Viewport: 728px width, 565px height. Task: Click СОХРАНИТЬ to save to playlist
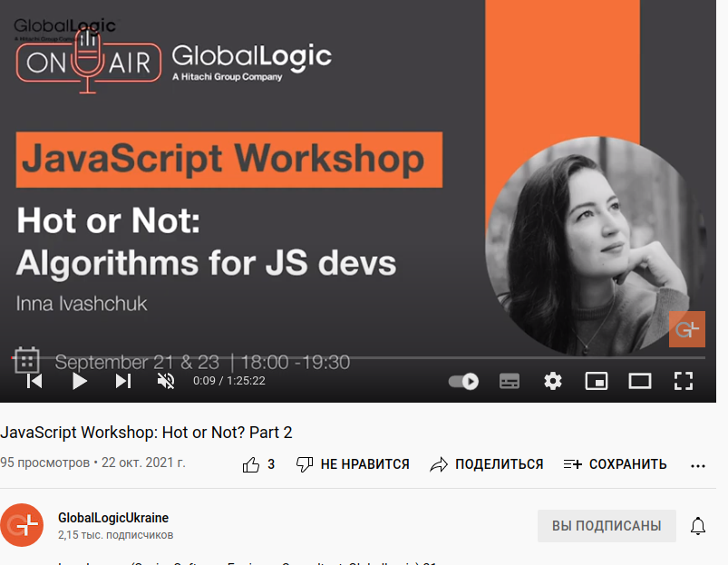[x=615, y=464]
